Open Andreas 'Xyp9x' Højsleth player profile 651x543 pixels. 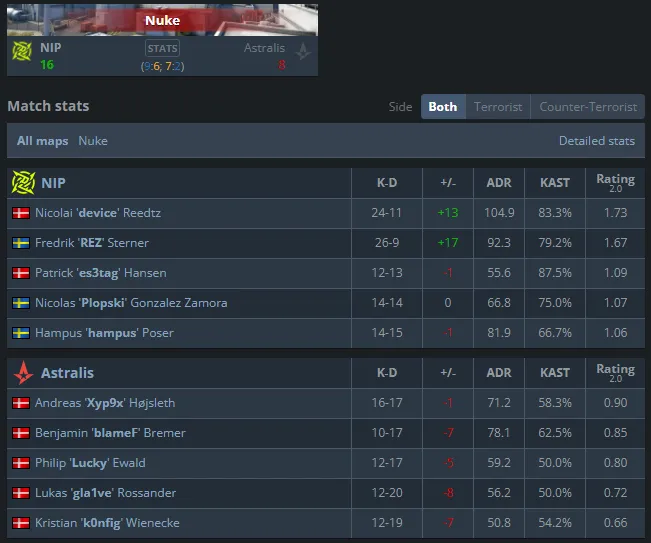coord(105,403)
